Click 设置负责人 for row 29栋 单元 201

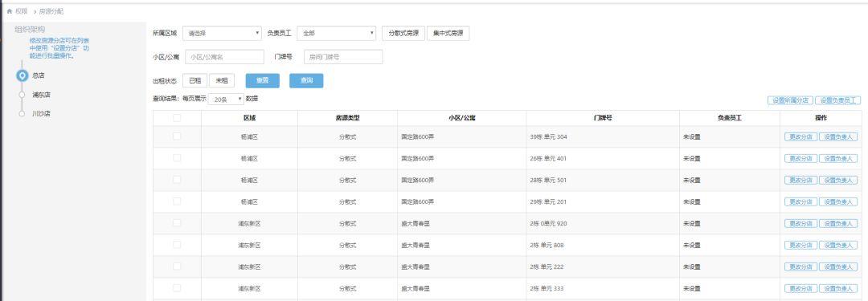[x=838, y=202]
